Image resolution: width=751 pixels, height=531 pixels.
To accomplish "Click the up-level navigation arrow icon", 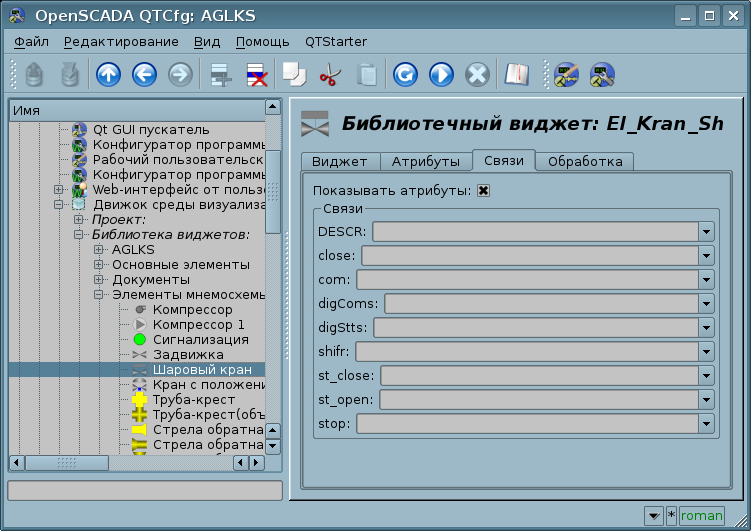I will tap(108, 74).
